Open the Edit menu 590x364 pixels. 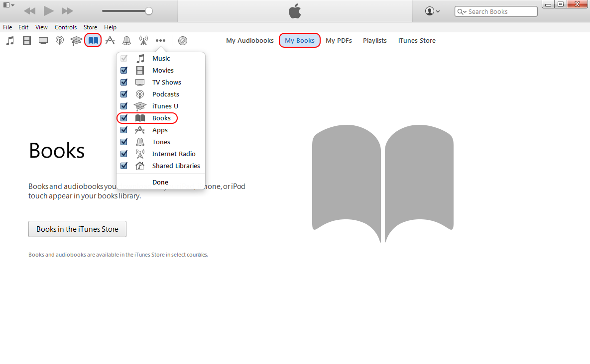(23, 27)
